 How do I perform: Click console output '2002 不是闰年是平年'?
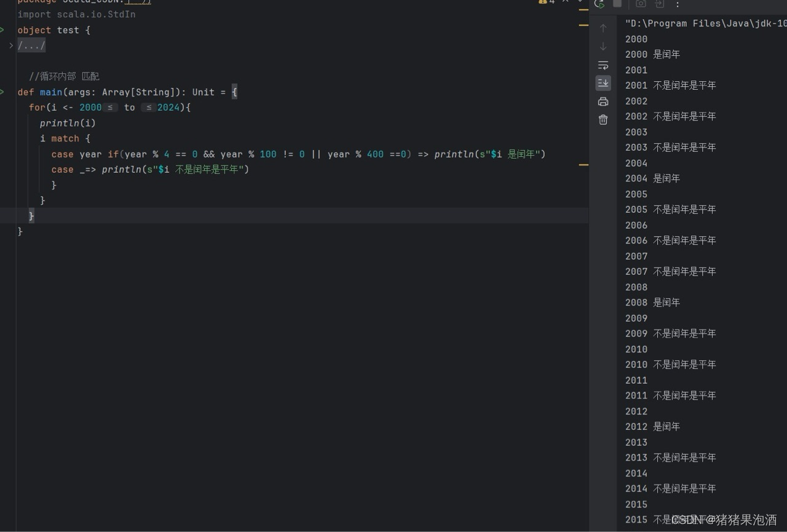coord(671,116)
